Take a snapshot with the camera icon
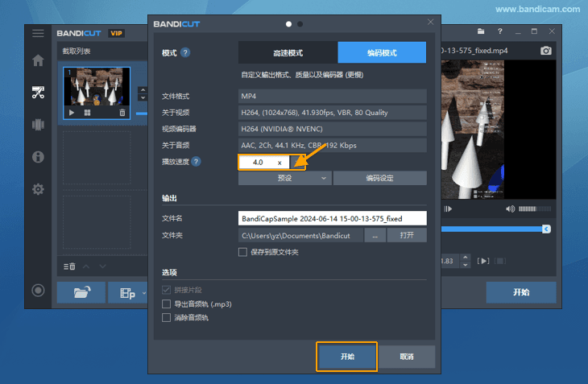This screenshot has width=588, height=384. click(x=546, y=51)
